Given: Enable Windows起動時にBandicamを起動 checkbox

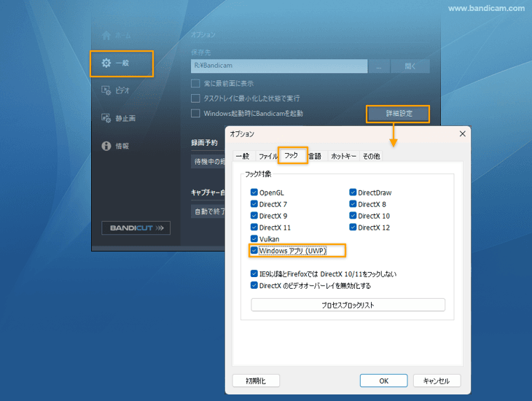Looking at the screenshot, I should [x=195, y=113].
